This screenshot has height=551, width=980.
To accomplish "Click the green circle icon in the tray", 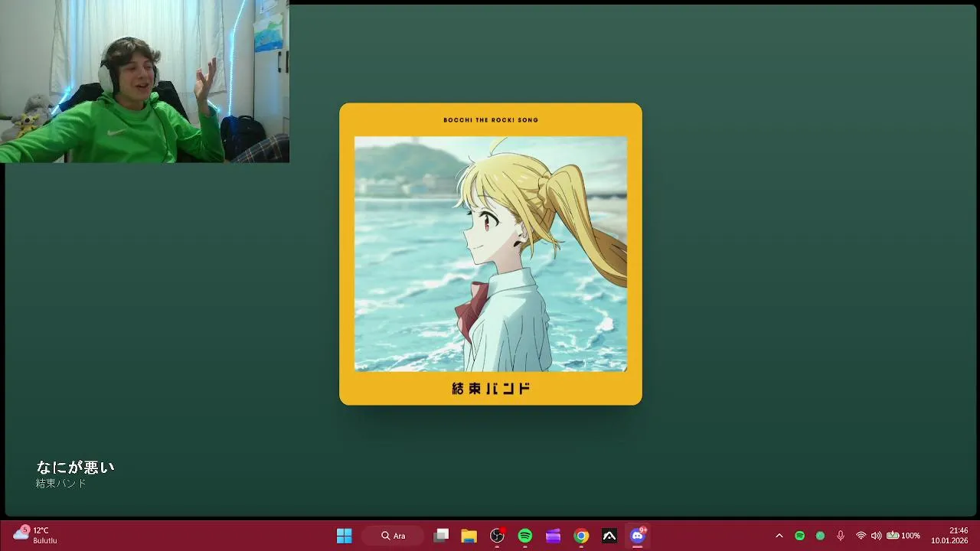I will 820,536.
